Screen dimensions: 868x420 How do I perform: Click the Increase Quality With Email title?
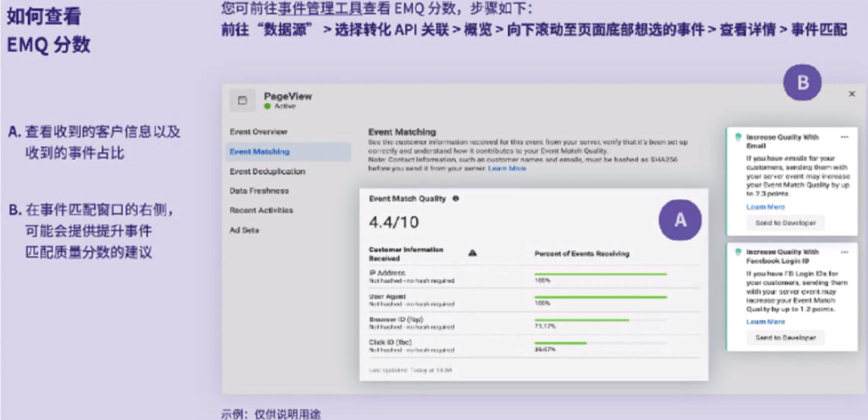click(x=782, y=141)
